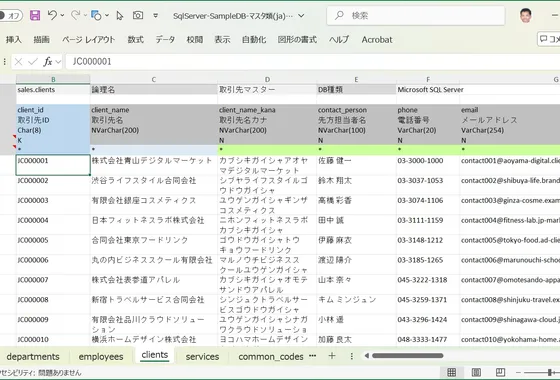Screen dimensions: 560x380
Task: Open the 挿入 ribbon tab
Action: click(x=14, y=40)
